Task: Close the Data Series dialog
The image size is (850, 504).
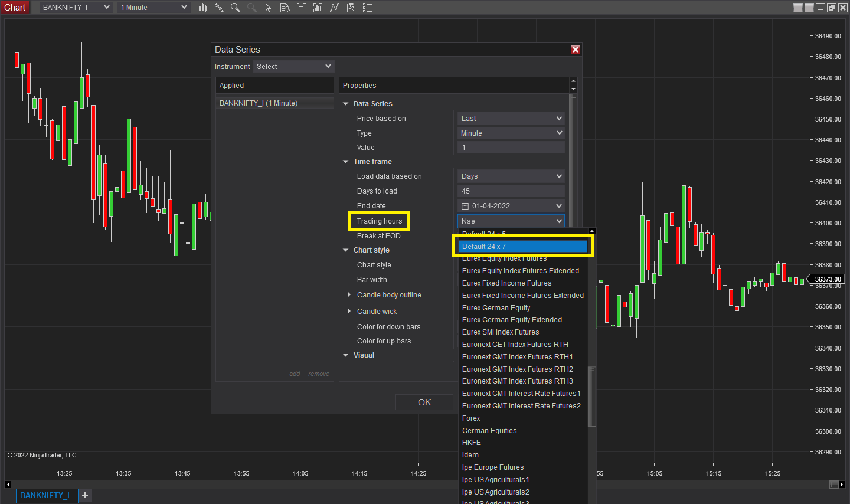Action: click(x=576, y=50)
